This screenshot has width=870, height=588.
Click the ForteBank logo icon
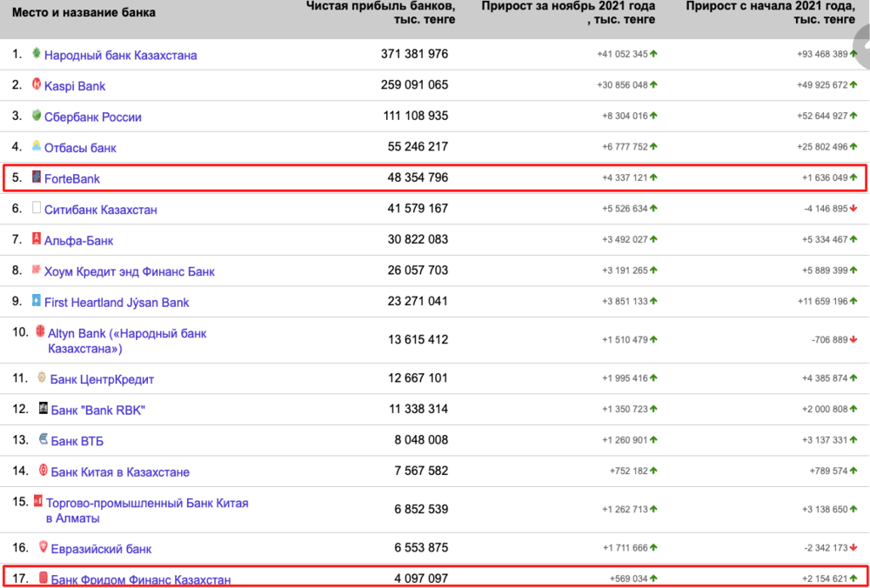click(x=37, y=177)
